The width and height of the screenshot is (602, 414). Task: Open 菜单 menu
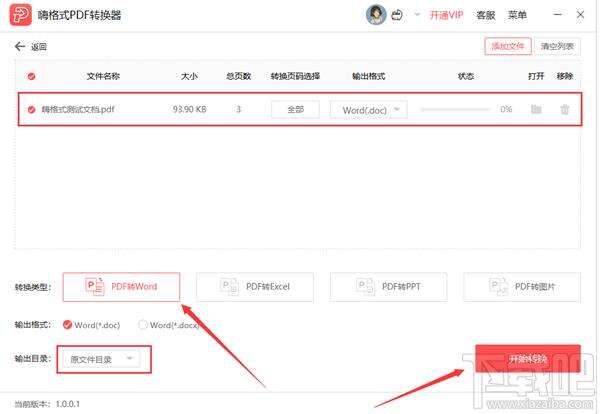(517, 15)
